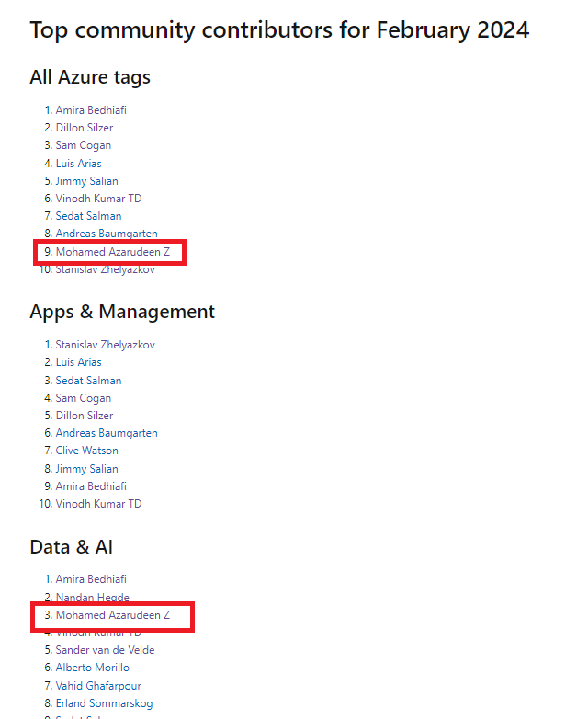Image resolution: width=588 pixels, height=719 pixels.
Task: Open Sam Cogan in Apps & Management
Action: (x=84, y=398)
